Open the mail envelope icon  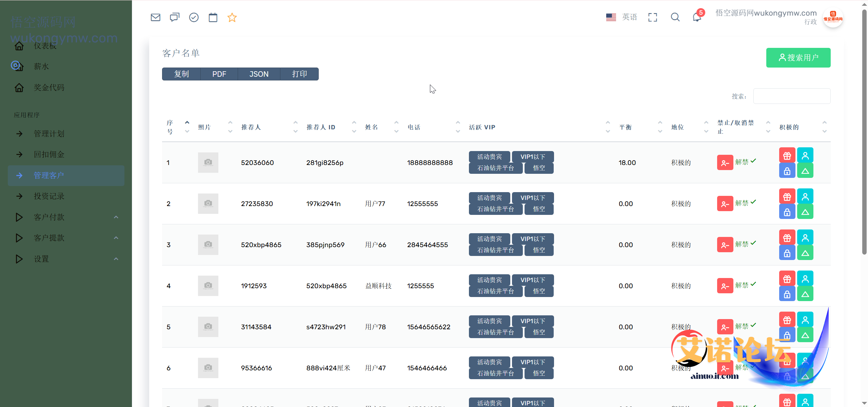point(155,17)
